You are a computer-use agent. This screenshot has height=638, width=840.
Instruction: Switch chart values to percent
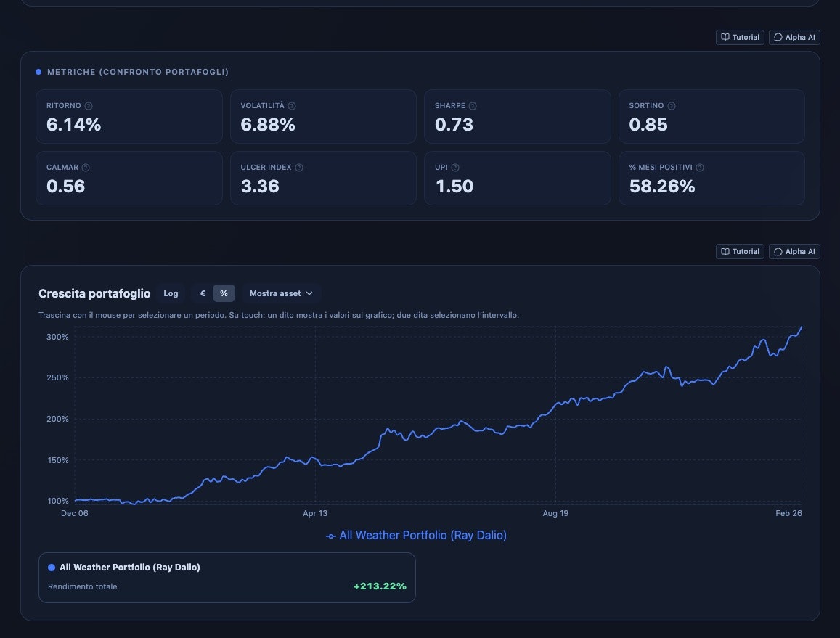click(x=224, y=293)
